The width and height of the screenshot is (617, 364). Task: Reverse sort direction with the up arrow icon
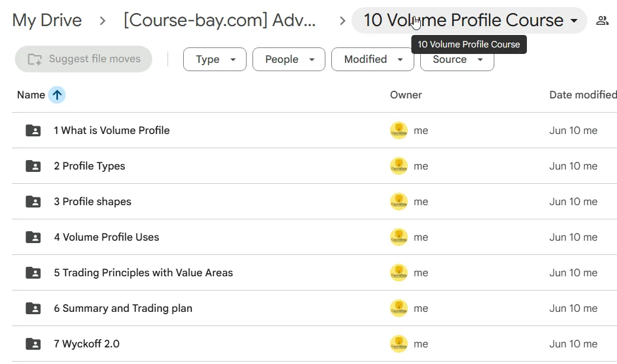tap(57, 95)
